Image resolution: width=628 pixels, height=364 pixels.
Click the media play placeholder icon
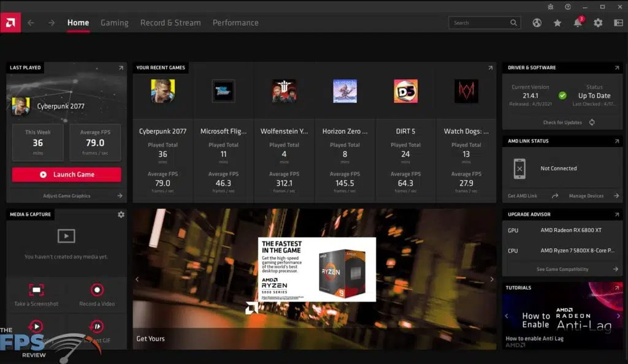pos(66,236)
